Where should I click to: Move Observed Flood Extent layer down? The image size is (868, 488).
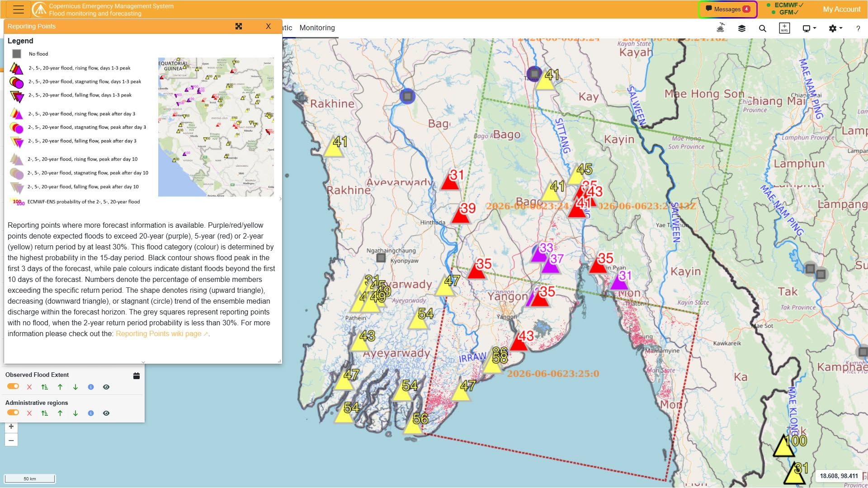coord(75,387)
